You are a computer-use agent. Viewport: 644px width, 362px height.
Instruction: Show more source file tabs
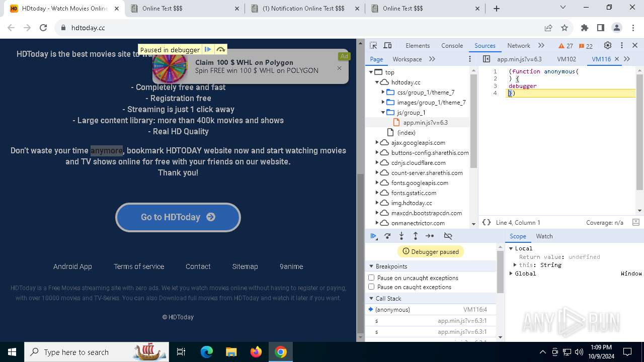tap(627, 59)
